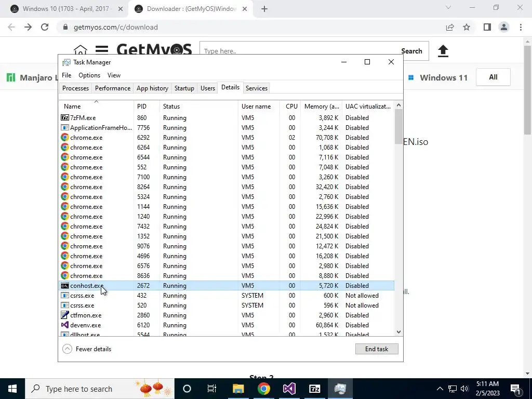Bookmark this page with the star icon

click(x=467, y=27)
